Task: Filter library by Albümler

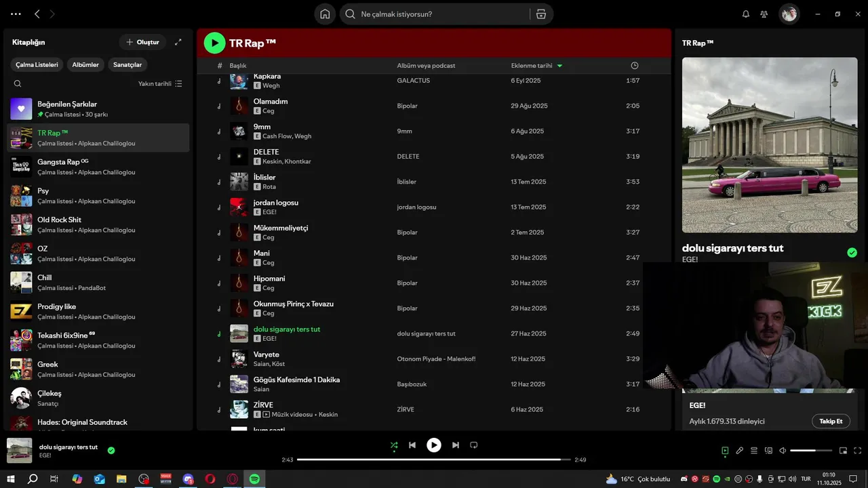Action: click(x=85, y=65)
